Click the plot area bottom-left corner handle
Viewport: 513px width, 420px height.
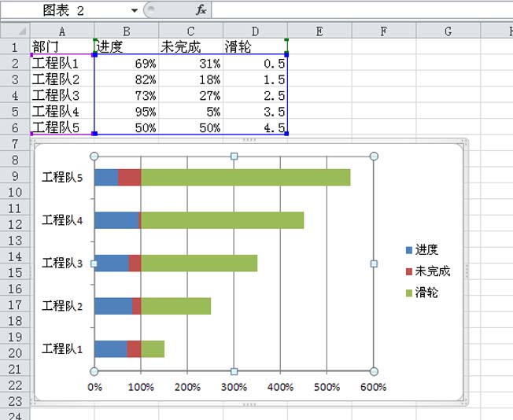coord(94,371)
